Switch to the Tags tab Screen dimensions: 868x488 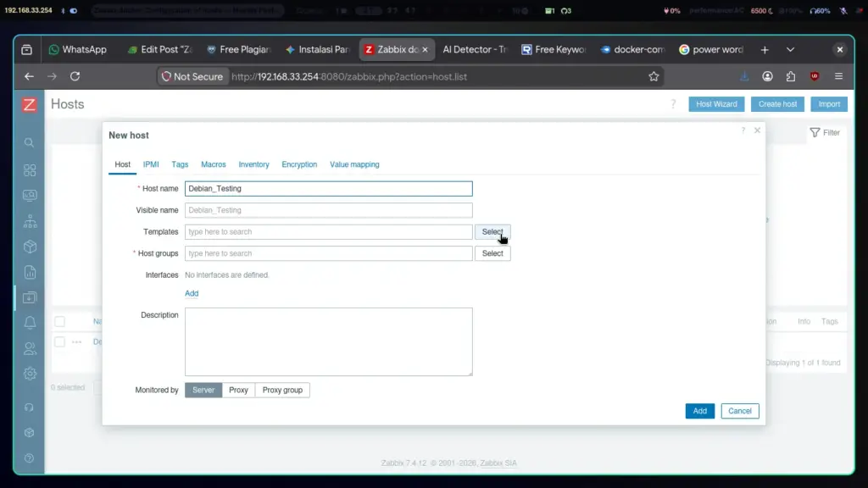(x=180, y=164)
